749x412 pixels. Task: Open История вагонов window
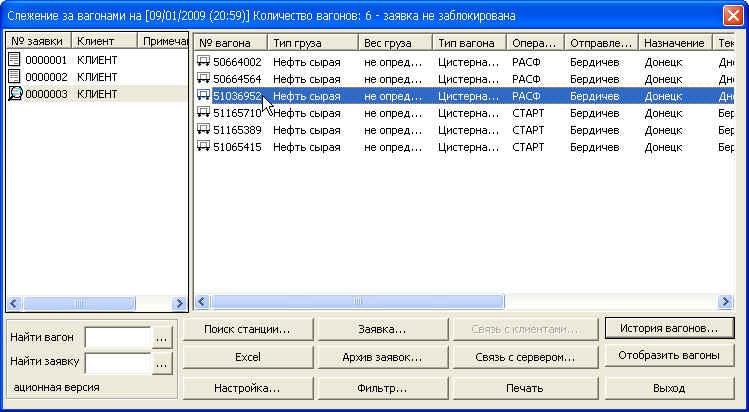click(669, 328)
